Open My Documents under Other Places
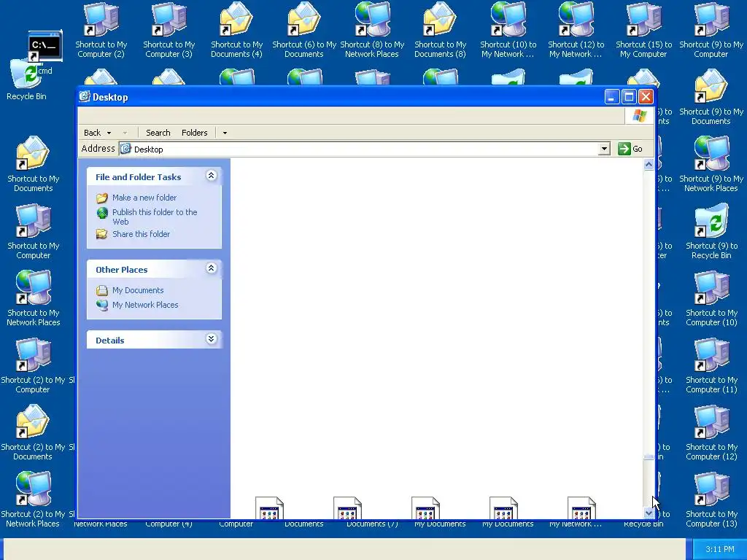Viewport: 747px width, 560px height. 138,290
